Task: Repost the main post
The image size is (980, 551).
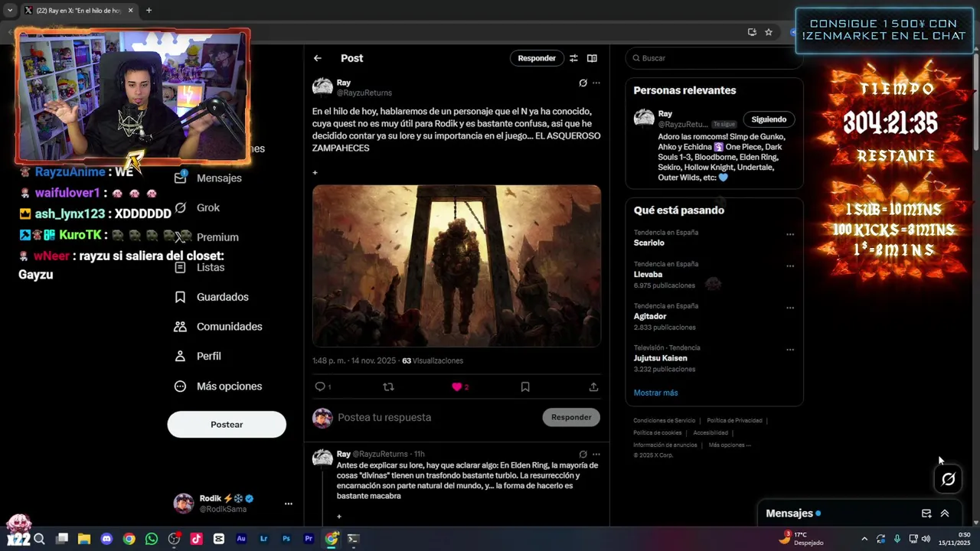Action: [388, 387]
